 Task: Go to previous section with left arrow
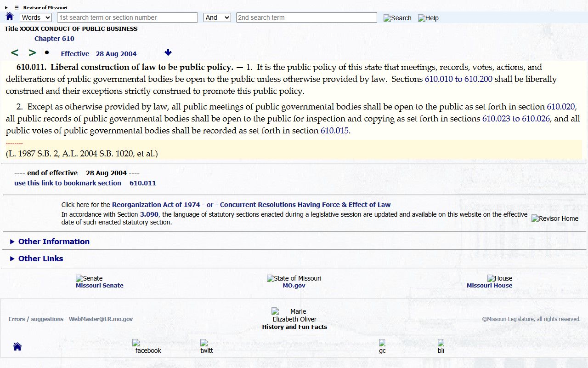coord(15,53)
